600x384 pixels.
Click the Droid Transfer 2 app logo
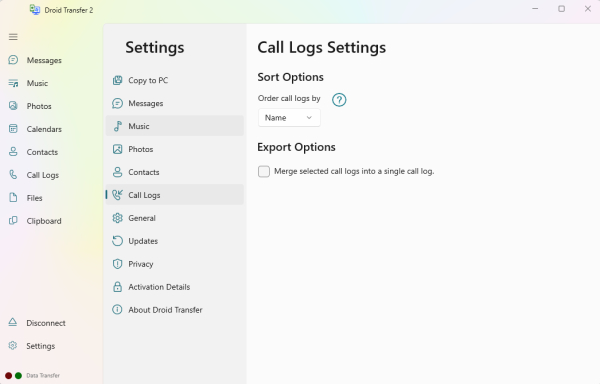coord(35,10)
